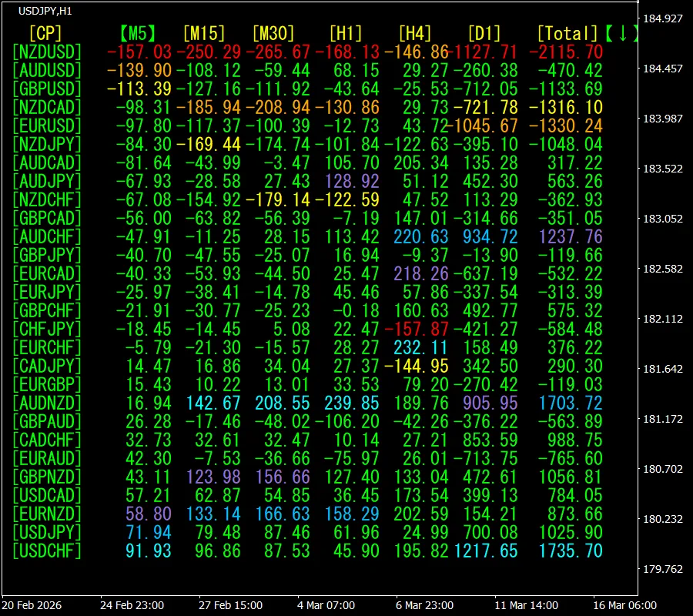Screen dimensions: 693x616
Task: Select the M5 timeframe column header
Action: pyautogui.click(x=139, y=33)
